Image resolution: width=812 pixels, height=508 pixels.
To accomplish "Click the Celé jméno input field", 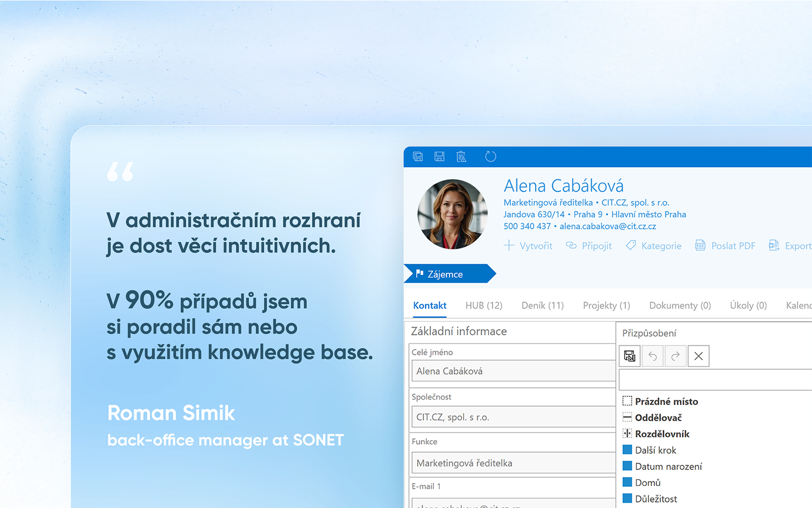I will click(513, 371).
